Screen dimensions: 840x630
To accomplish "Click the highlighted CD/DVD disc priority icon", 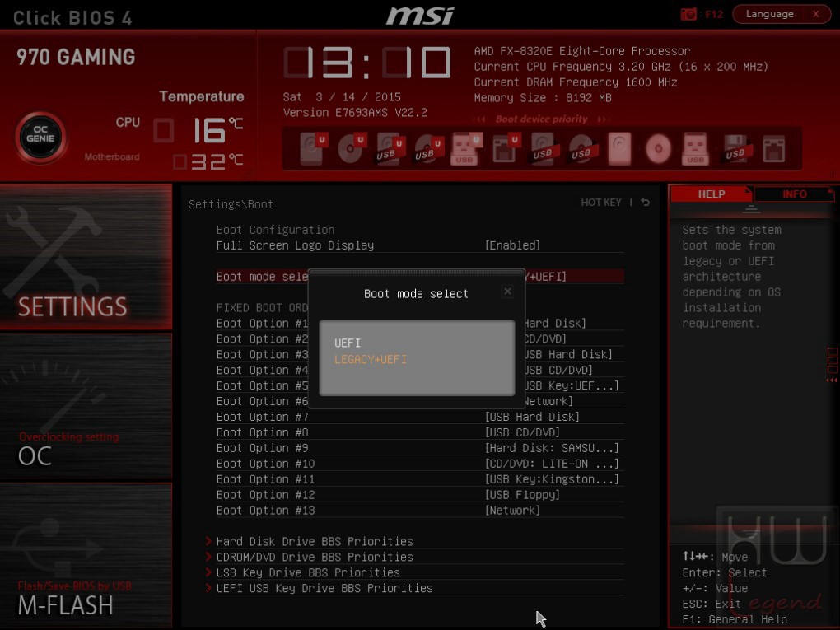I will tap(658, 148).
